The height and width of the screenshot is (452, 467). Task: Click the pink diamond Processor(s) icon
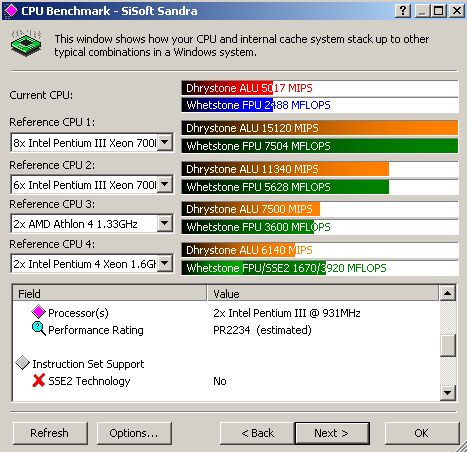click(38, 312)
